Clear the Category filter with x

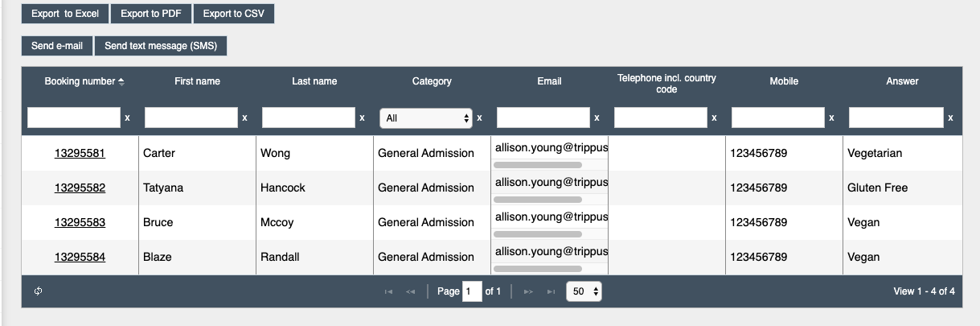[479, 118]
